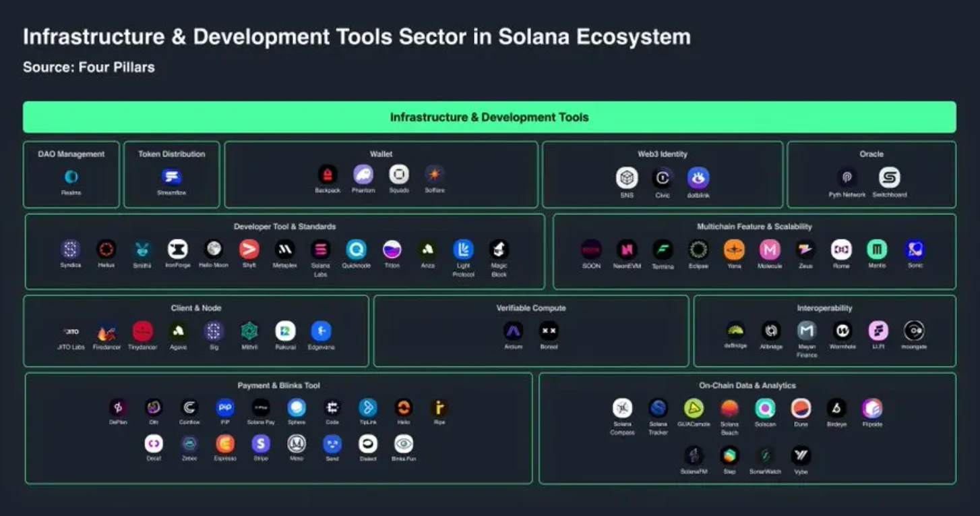This screenshot has width=980, height=516.
Task: Click the Flipside icon
Action: point(872,408)
